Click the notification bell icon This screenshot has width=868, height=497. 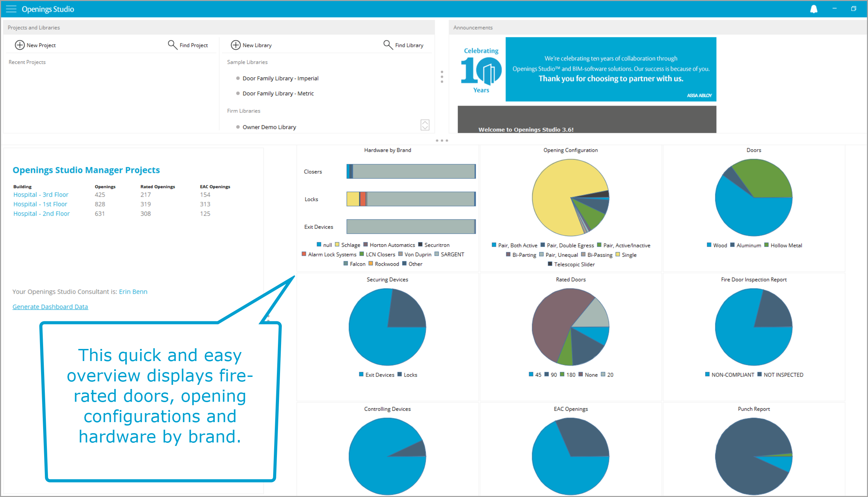(x=814, y=9)
